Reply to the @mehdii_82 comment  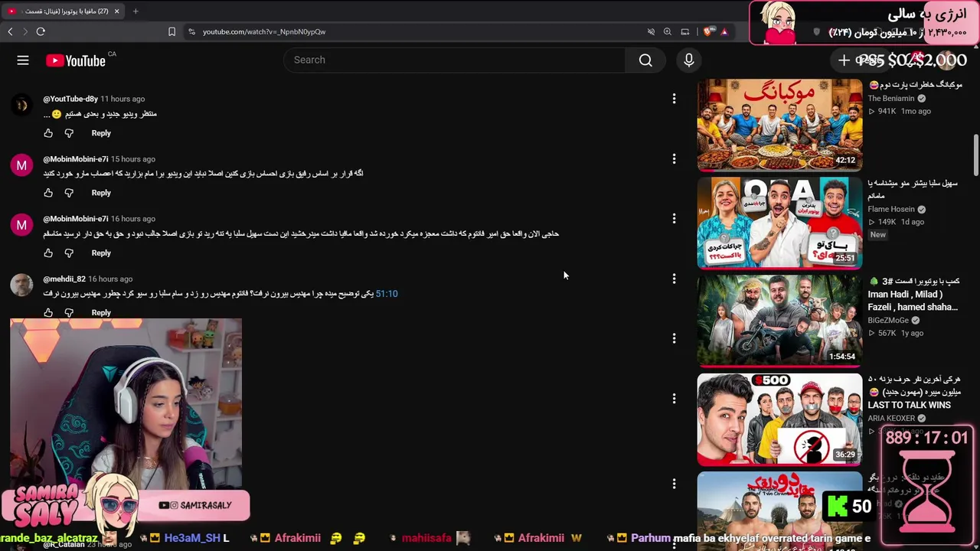[x=101, y=312]
